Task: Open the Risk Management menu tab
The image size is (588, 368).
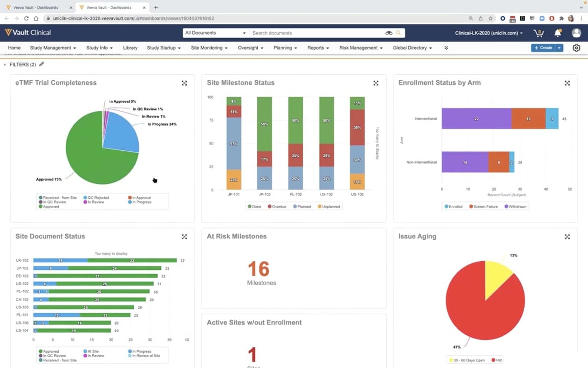Action: coord(361,48)
